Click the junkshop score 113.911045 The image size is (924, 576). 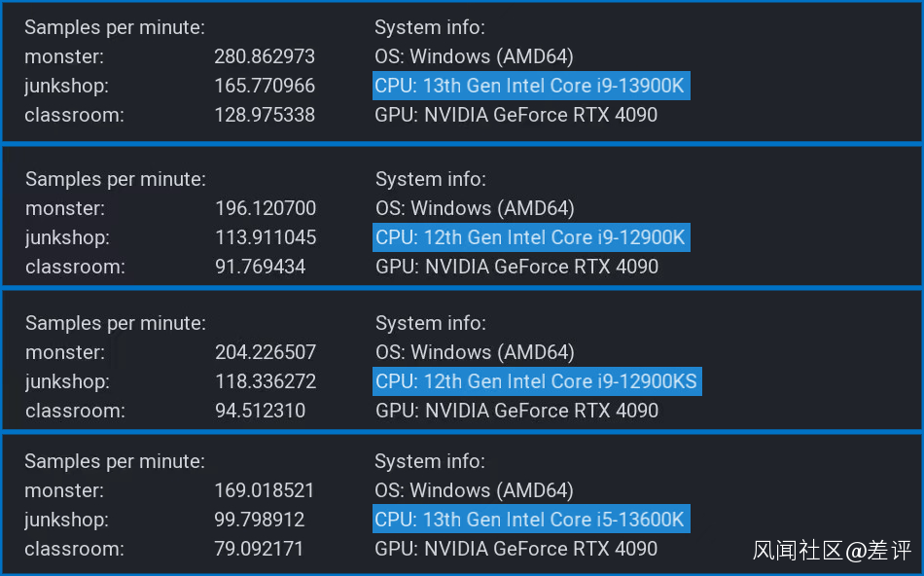coord(266,237)
